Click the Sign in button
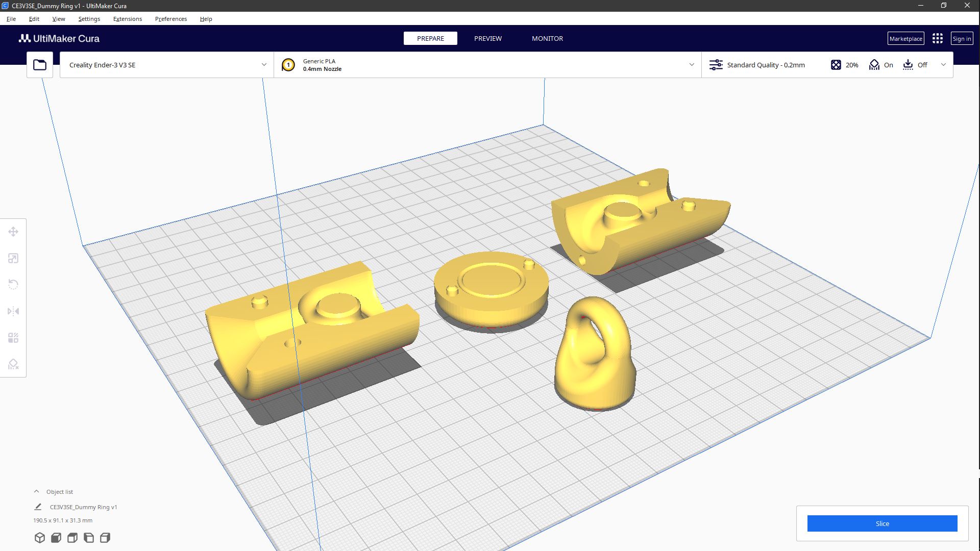This screenshot has height=551, width=980. pos(962,38)
